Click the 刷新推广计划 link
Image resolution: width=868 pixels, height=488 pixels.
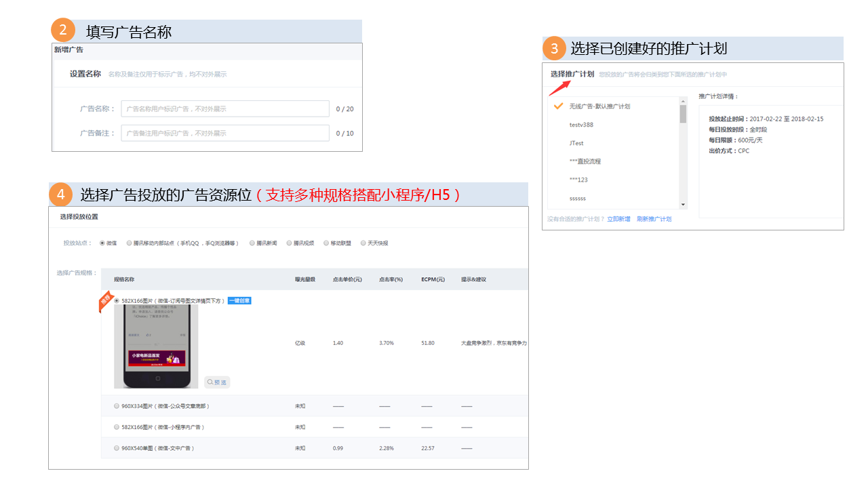coord(654,219)
